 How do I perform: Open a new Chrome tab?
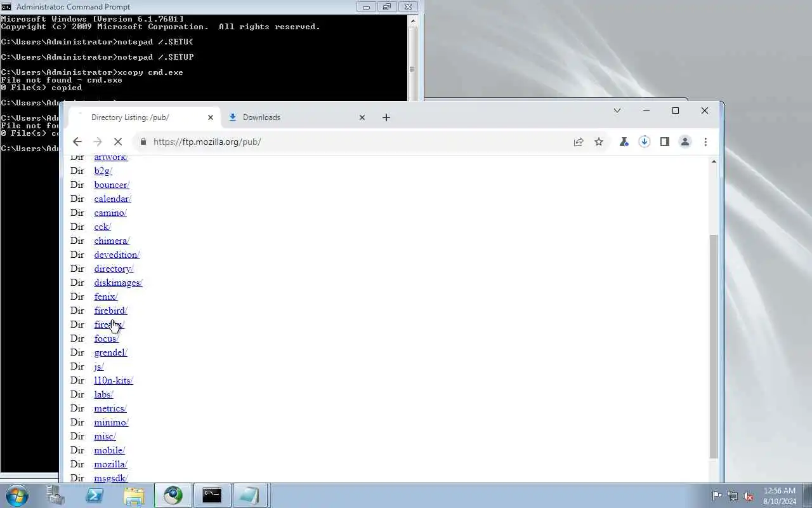(386, 117)
